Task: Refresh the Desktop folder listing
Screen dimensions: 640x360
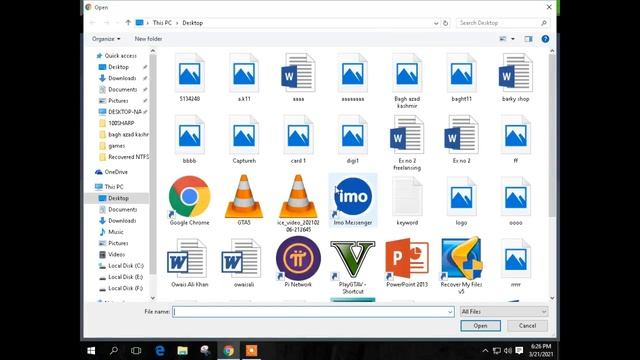Action: point(445,23)
